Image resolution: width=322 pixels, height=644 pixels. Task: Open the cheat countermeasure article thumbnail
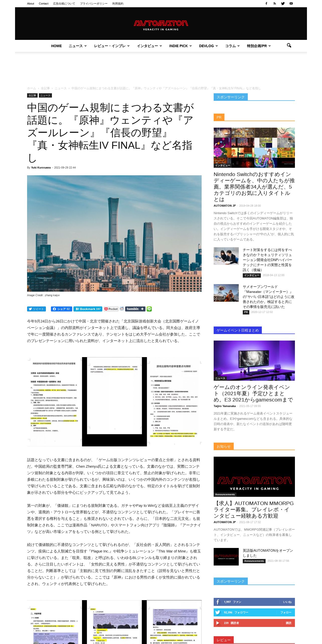(226, 256)
